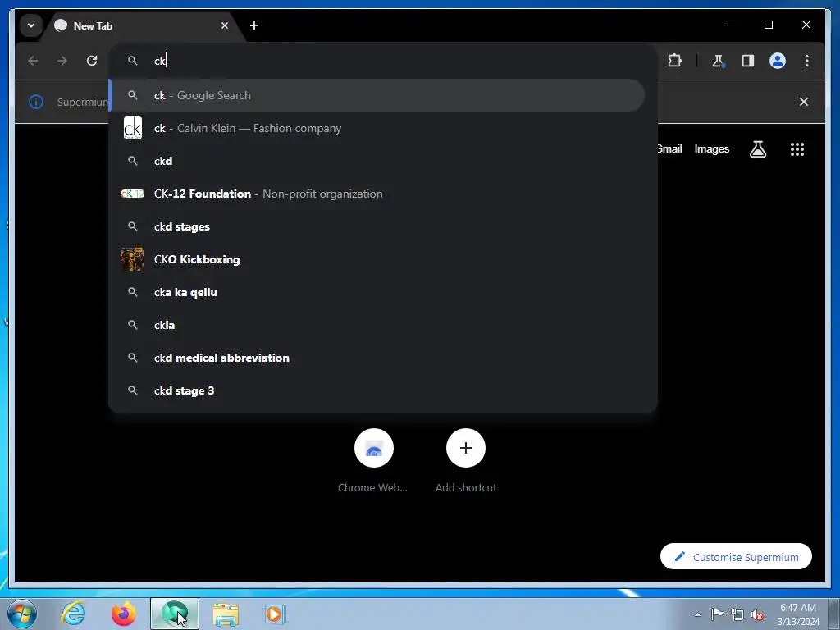Reload the current page
This screenshot has height=630, width=840.
pos(92,61)
